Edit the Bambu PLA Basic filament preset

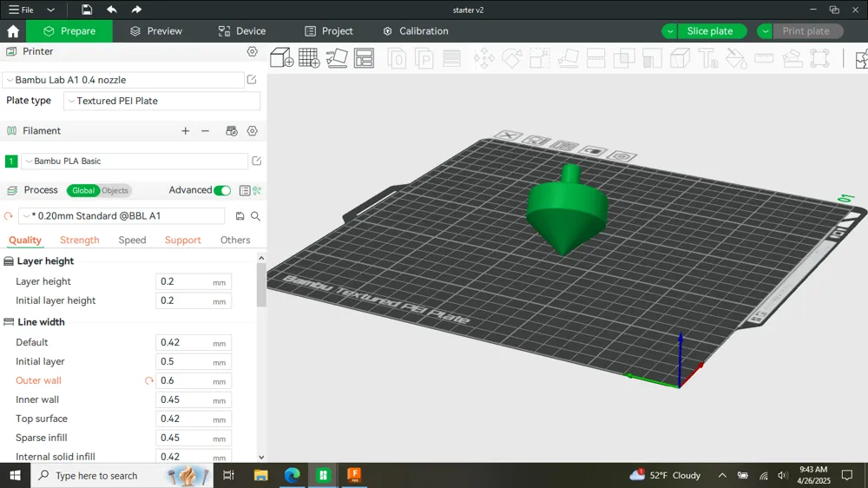point(257,161)
